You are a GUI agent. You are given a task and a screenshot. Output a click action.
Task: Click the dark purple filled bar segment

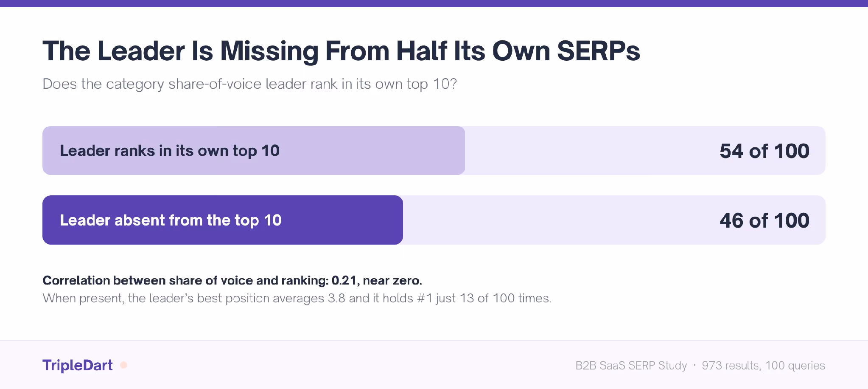[x=223, y=220]
